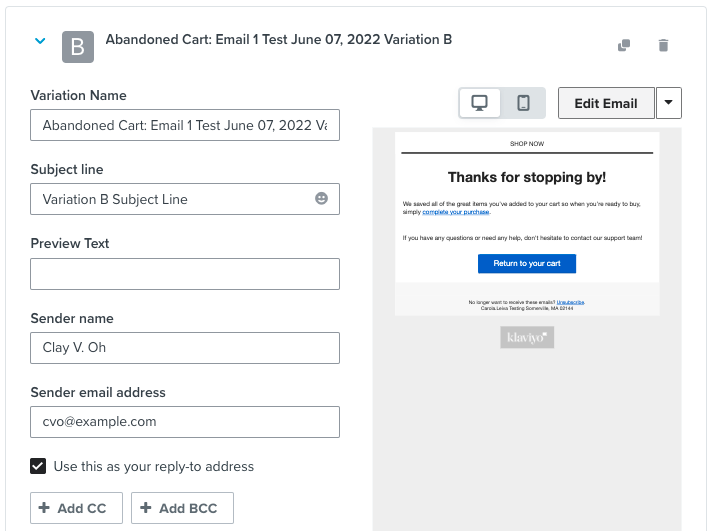Click the Variation Name input field
Screen dimensions: 713x531
click(x=185, y=125)
